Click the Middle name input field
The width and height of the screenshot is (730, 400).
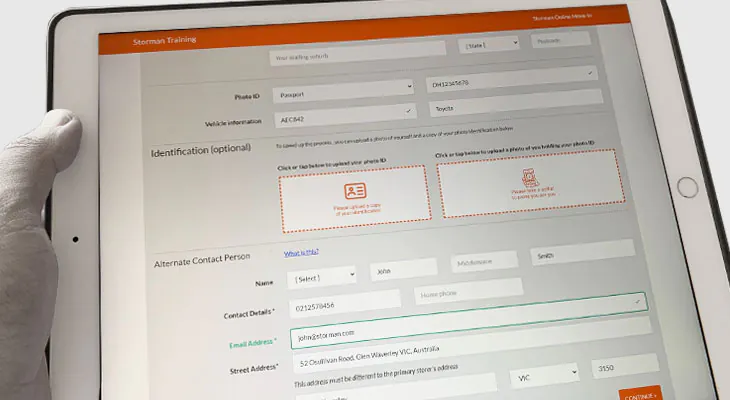click(x=484, y=261)
